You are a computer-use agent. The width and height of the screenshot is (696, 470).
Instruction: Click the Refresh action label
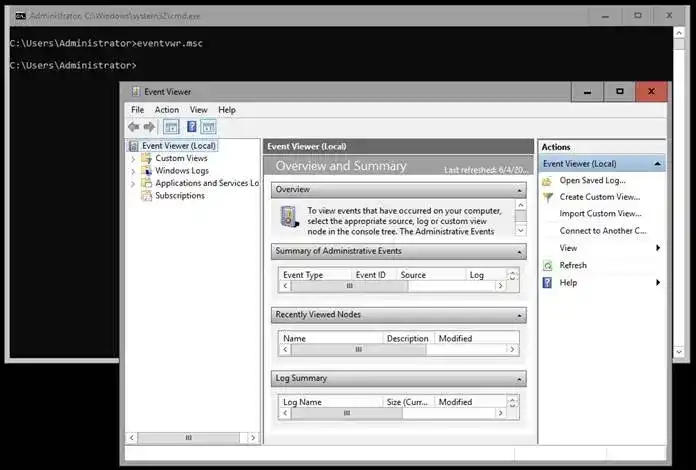tap(573, 265)
